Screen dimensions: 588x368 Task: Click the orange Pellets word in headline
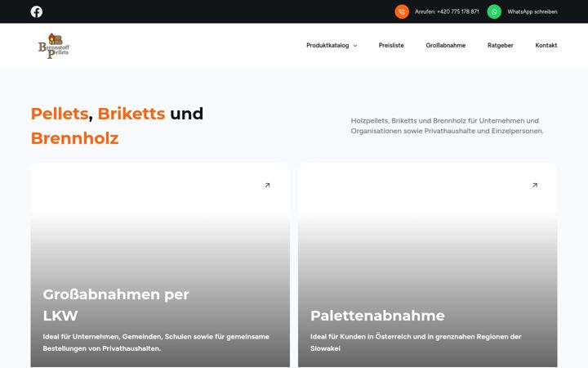(60, 114)
